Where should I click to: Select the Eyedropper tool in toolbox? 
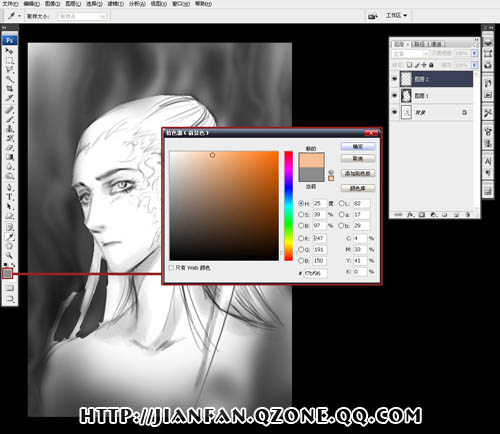[x=9, y=237]
